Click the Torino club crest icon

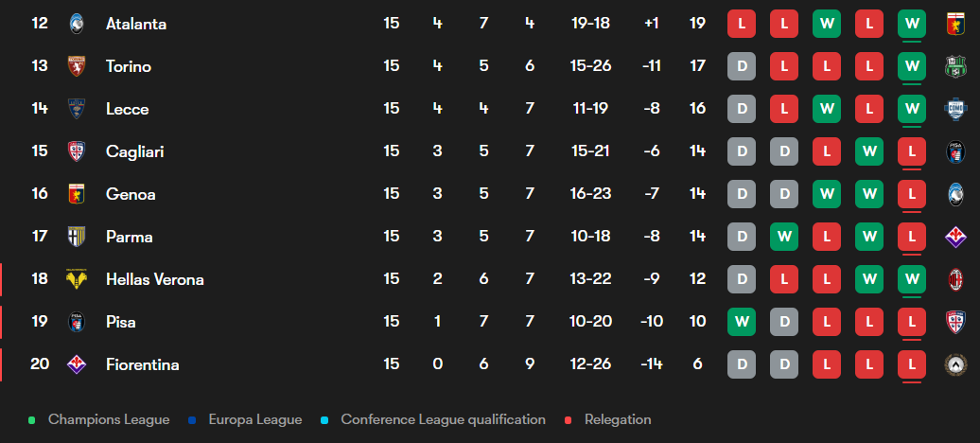tap(77, 66)
